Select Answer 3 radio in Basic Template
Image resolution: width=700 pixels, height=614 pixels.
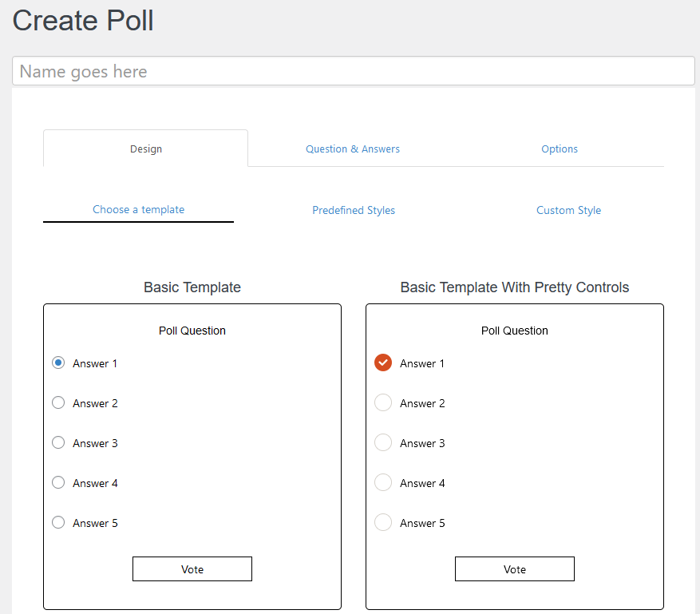(58, 442)
